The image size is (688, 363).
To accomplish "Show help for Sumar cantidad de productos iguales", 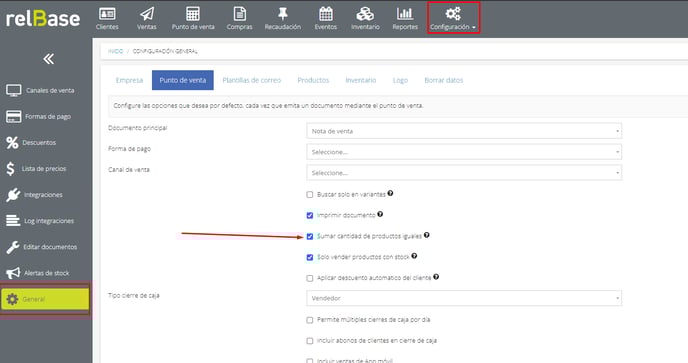I will [x=426, y=235].
